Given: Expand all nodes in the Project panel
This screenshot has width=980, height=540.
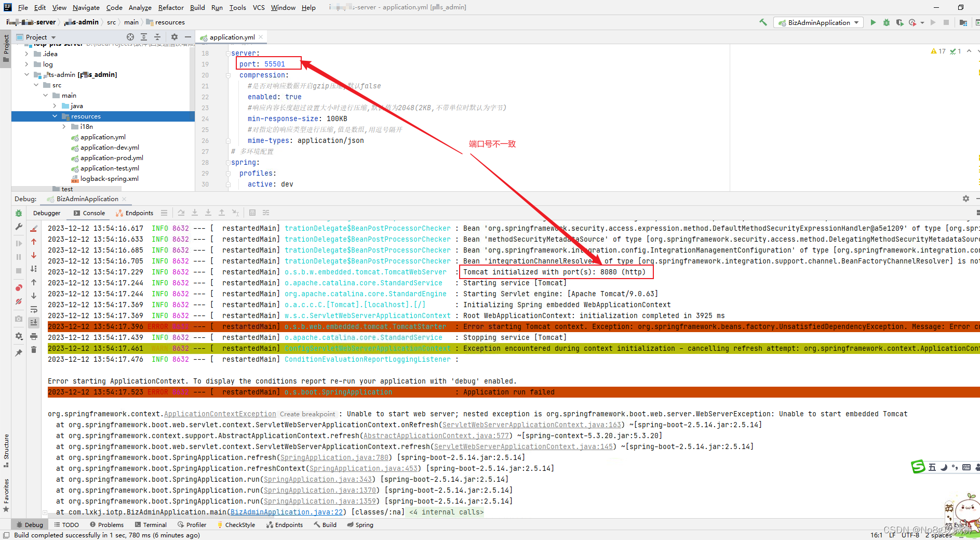Looking at the screenshot, I should tap(144, 37).
